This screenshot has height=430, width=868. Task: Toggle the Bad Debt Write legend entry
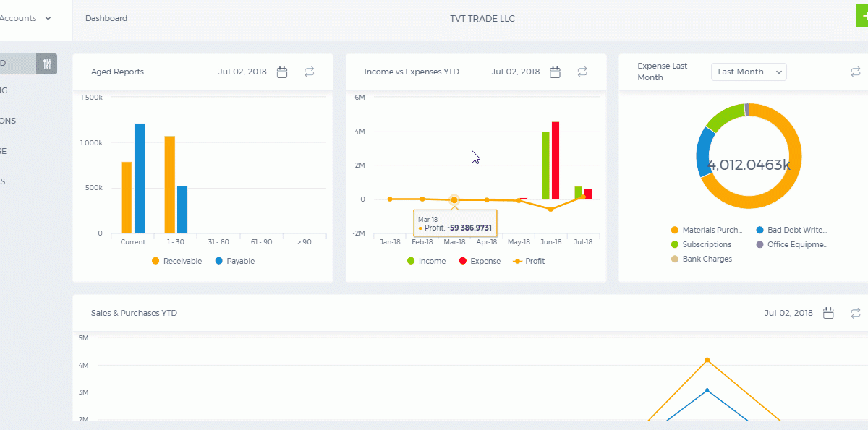point(791,230)
